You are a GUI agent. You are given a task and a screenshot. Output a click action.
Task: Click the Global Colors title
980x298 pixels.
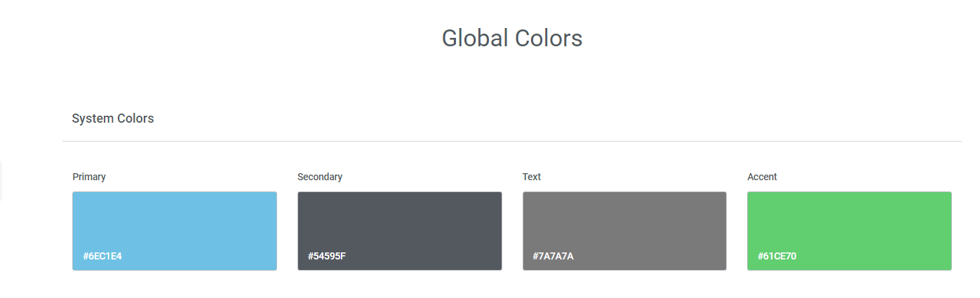pos(512,38)
